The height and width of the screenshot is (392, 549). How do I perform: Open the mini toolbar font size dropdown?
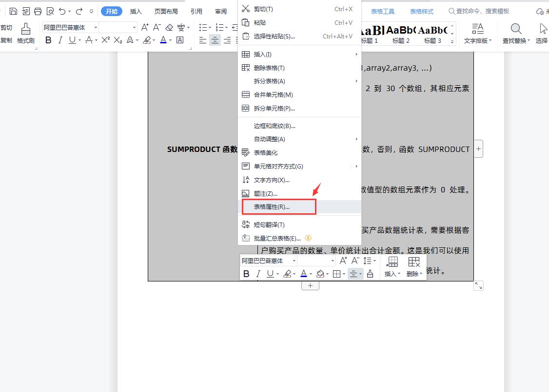pyautogui.click(x=333, y=261)
